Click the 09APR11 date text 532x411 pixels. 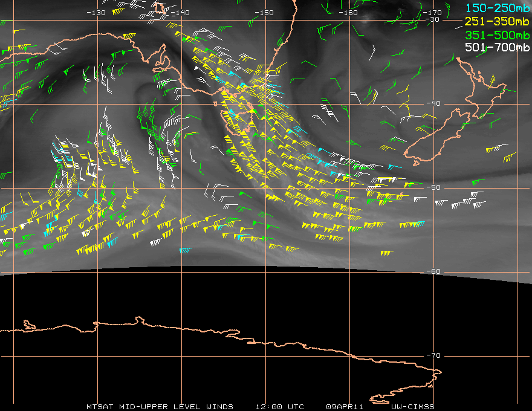pyautogui.click(x=345, y=407)
